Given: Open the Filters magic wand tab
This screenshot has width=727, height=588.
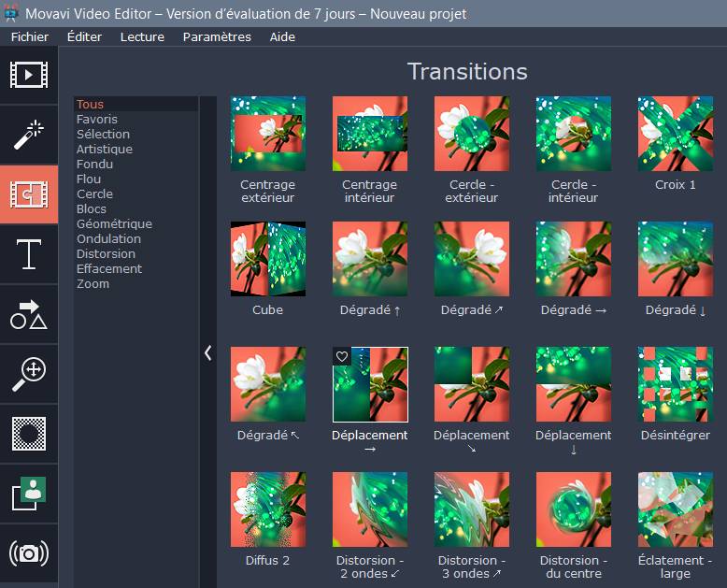Looking at the screenshot, I should point(29,135).
